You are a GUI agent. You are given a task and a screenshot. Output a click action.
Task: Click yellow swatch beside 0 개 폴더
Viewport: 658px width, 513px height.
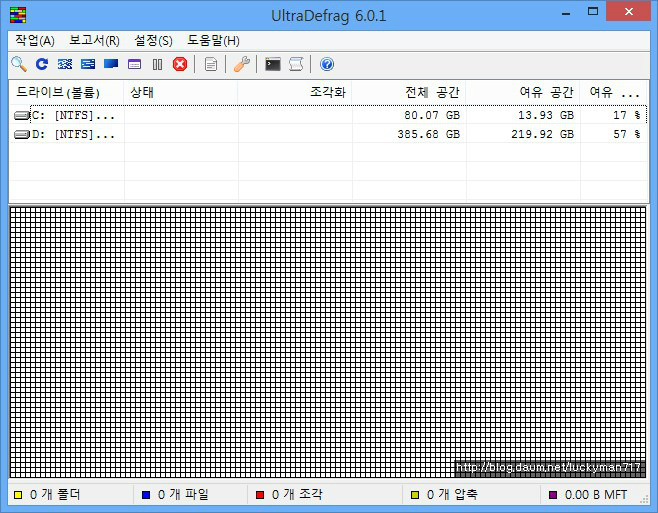point(18,495)
